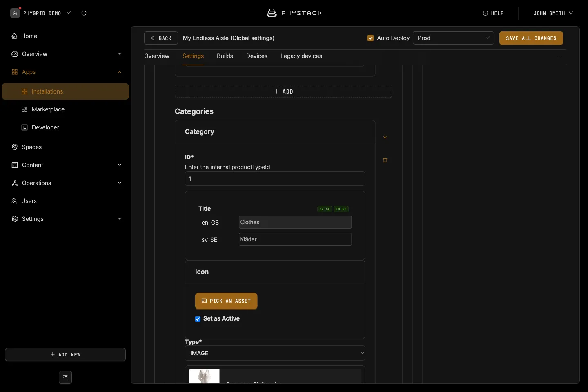Move the Category down with arrow icon
Viewport: 588px width, 392px height.
385,137
